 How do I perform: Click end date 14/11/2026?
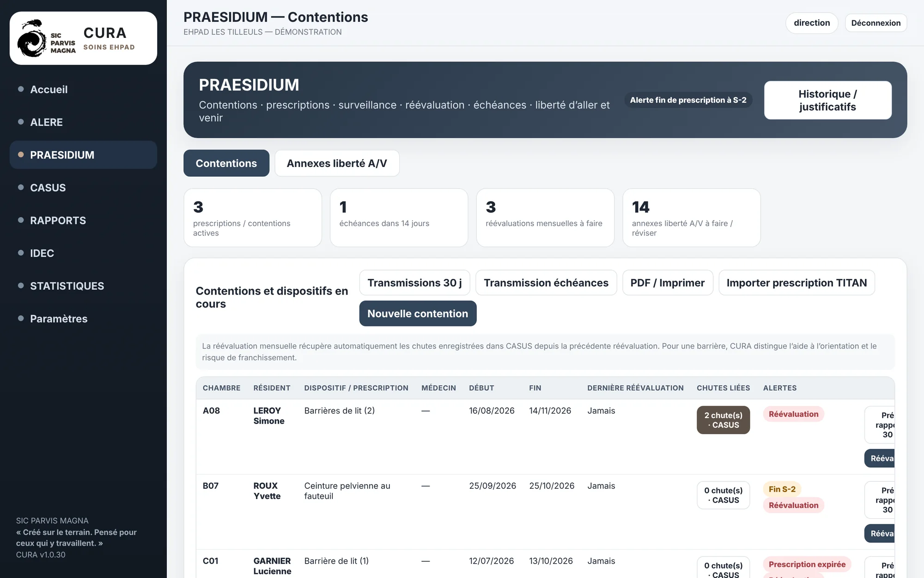(550, 411)
